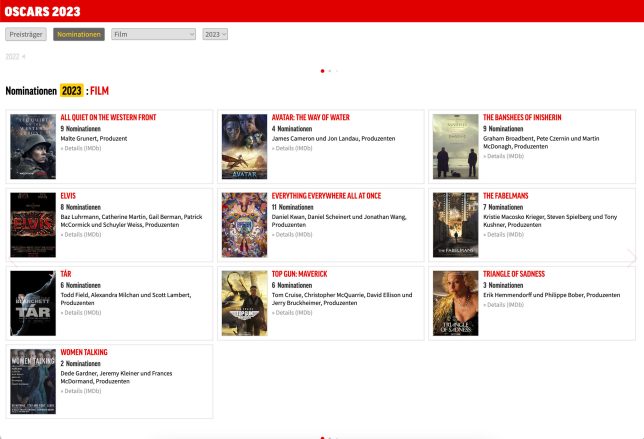Screen dimensions: 644x439
Task: Open the Top Gun: Maverick poster
Action: coord(244,303)
